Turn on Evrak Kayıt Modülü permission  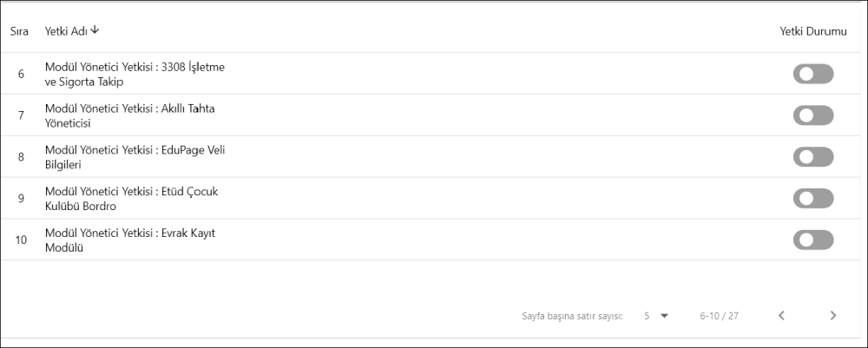point(812,240)
